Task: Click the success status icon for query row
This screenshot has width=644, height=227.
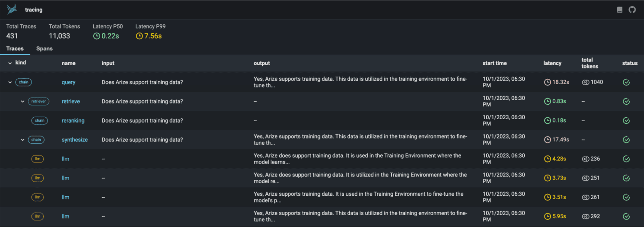Action: [x=626, y=82]
